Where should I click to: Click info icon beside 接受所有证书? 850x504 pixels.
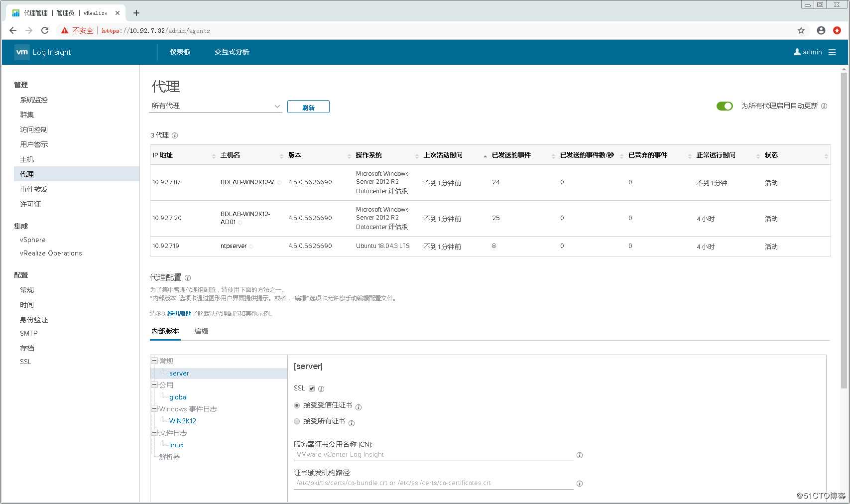click(352, 423)
